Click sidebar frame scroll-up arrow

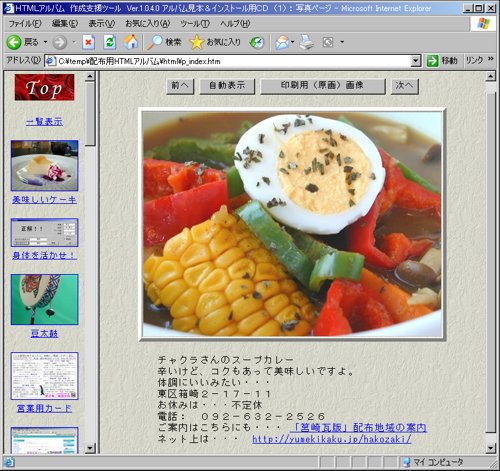click(x=90, y=77)
